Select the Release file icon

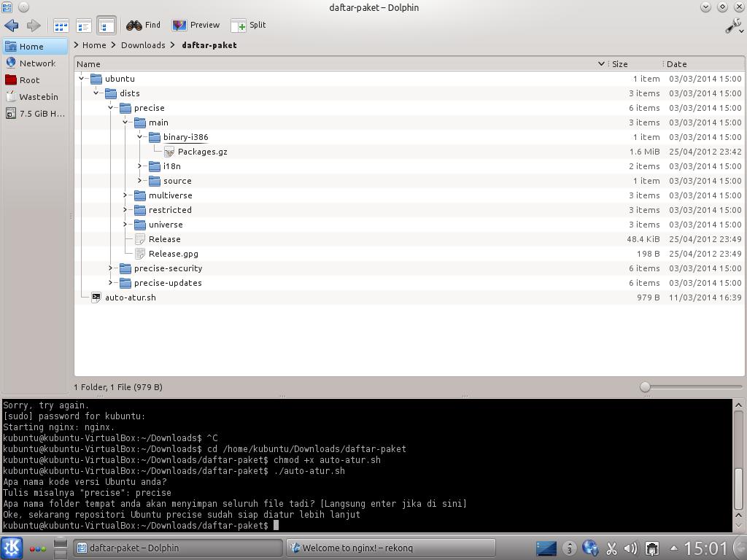(x=139, y=239)
